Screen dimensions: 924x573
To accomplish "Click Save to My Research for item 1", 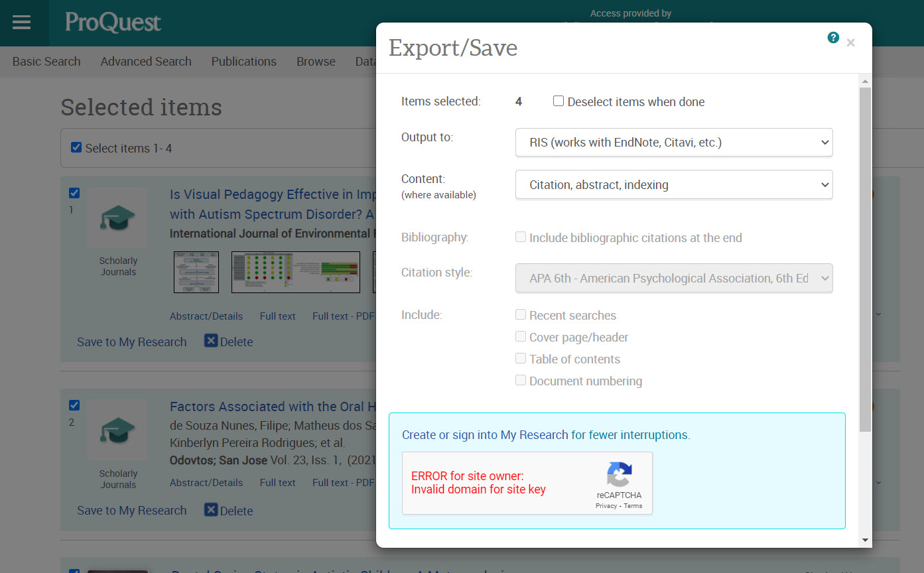I will (x=131, y=342).
